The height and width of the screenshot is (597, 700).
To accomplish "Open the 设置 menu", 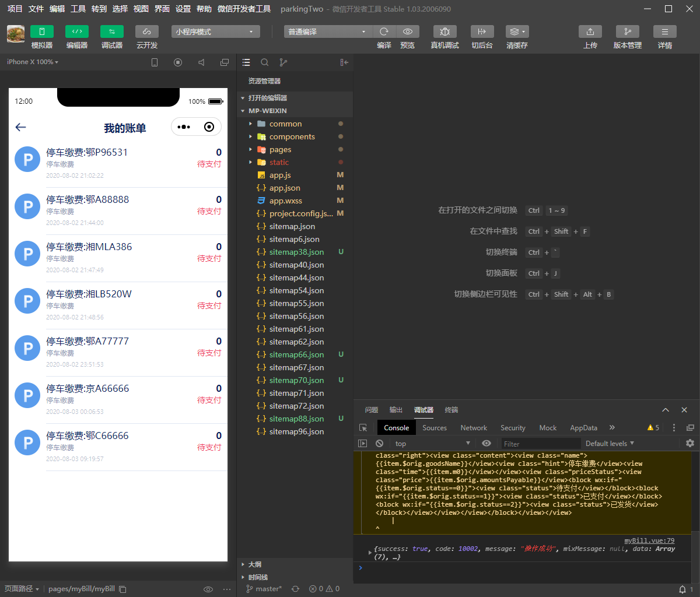I will 183,9.
